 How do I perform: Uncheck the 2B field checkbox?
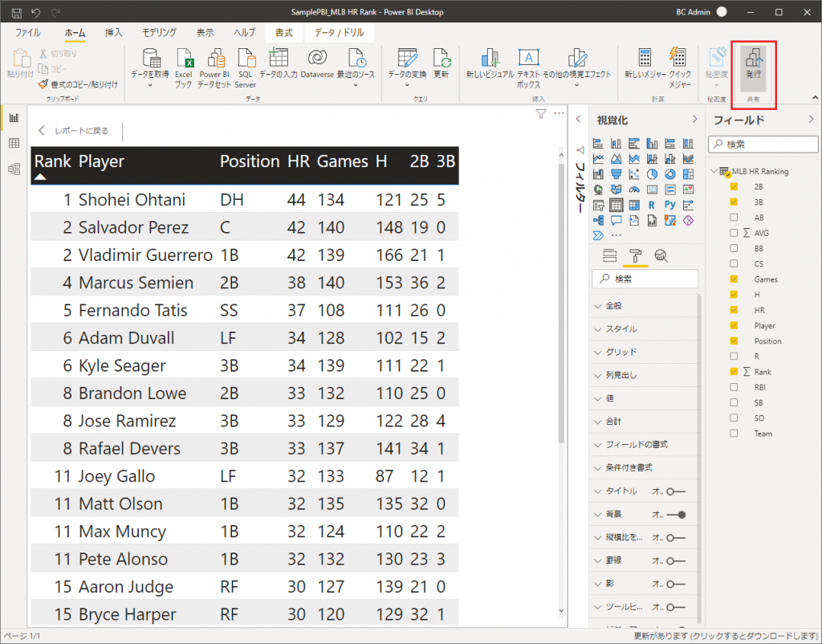734,187
